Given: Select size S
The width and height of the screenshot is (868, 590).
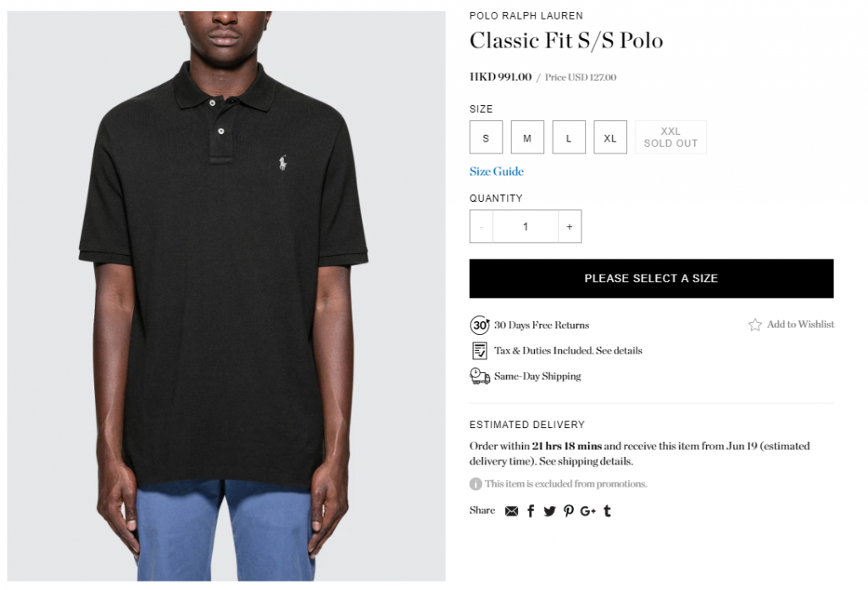Looking at the screenshot, I should 486,137.
